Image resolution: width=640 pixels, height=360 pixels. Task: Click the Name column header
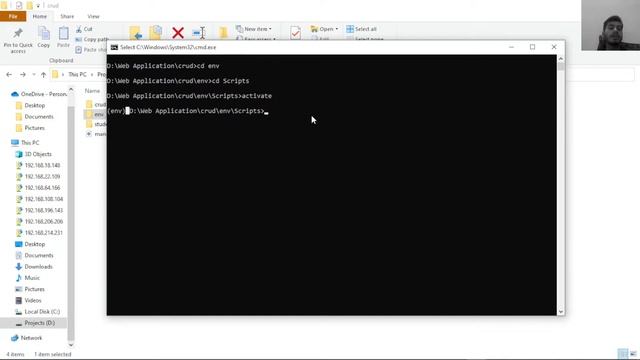(x=92, y=91)
